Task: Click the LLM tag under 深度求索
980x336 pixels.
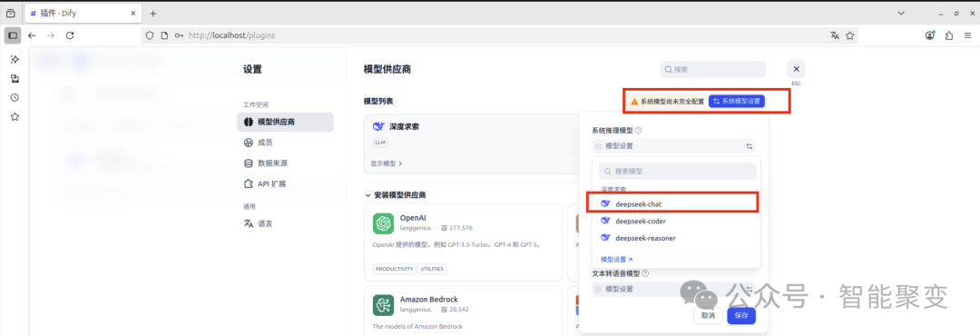Action: point(380,143)
